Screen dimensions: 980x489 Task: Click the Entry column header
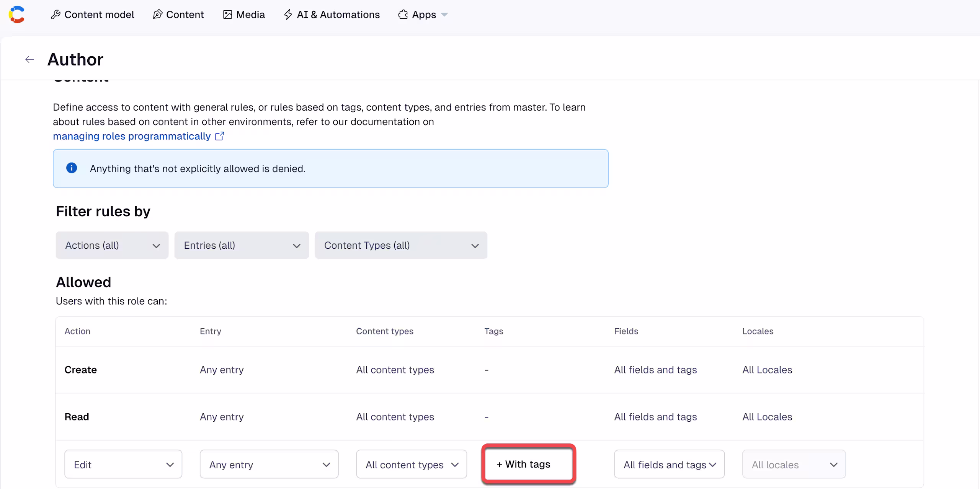[210, 331]
